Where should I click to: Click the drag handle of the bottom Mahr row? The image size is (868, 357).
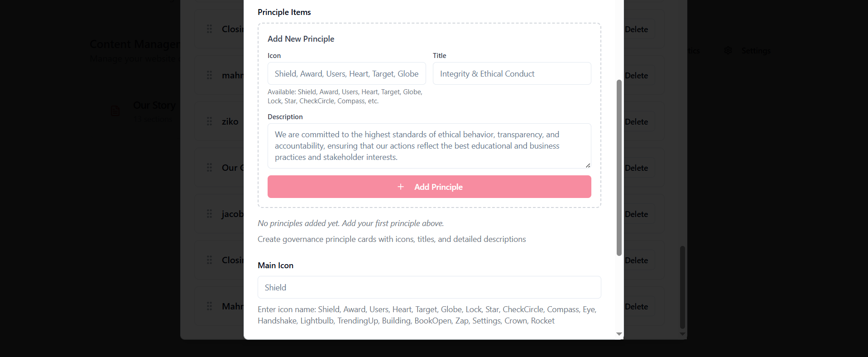pyautogui.click(x=209, y=306)
